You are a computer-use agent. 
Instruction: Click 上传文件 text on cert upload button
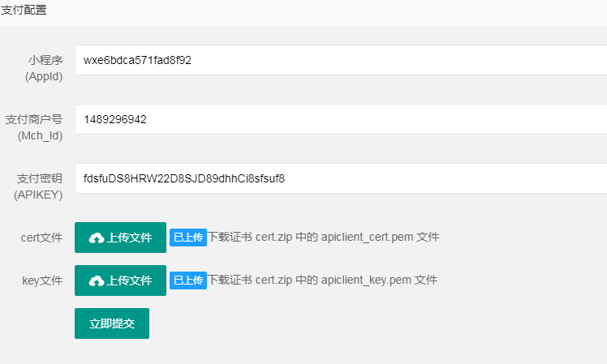129,238
